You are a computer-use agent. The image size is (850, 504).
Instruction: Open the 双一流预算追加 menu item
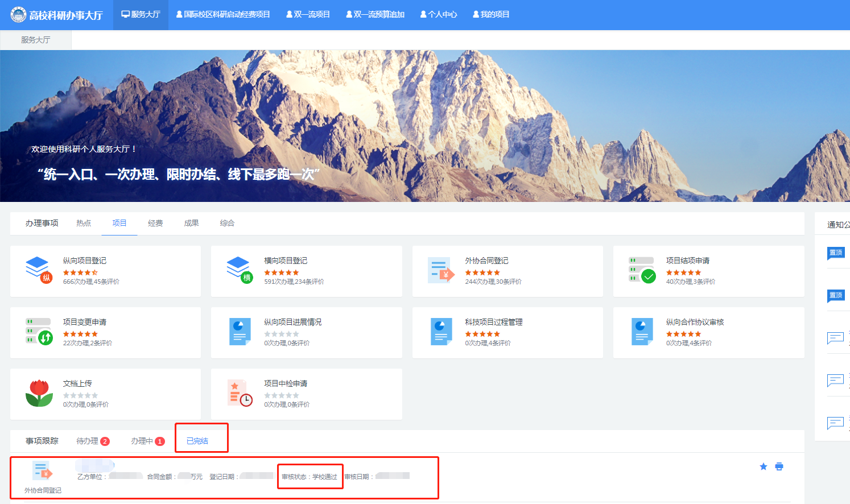coord(375,14)
